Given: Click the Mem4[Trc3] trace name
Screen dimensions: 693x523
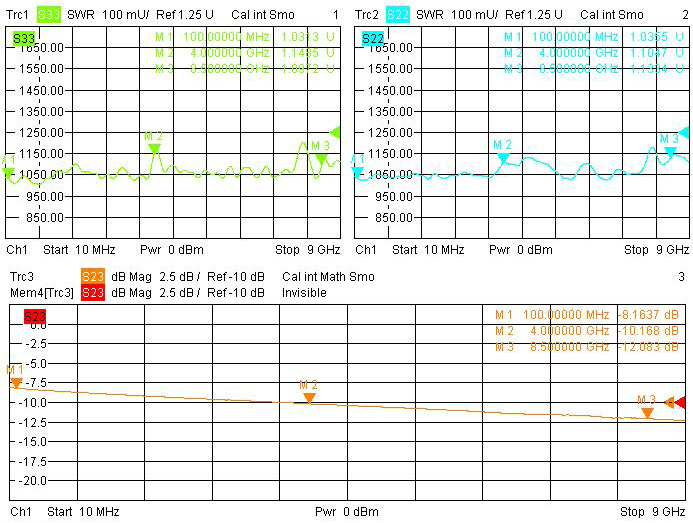Looking at the screenshot, I should [41, 292].
